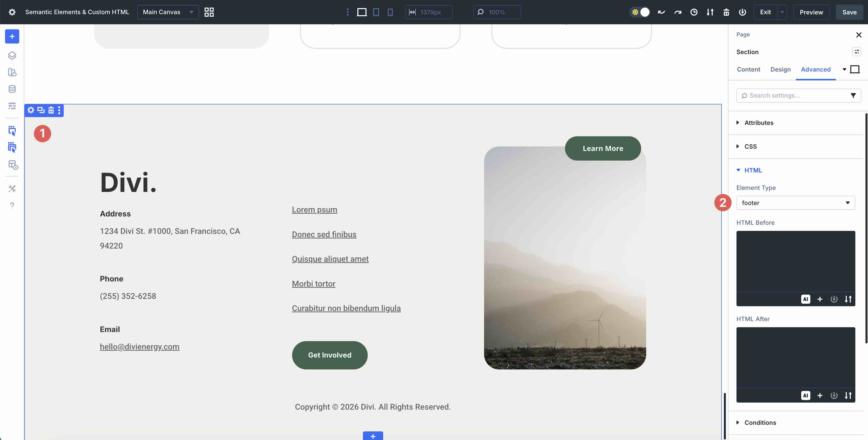Toggle the light/dark mode switch
The width and height of the screenshot is (868, 440).
coord(640,12)
